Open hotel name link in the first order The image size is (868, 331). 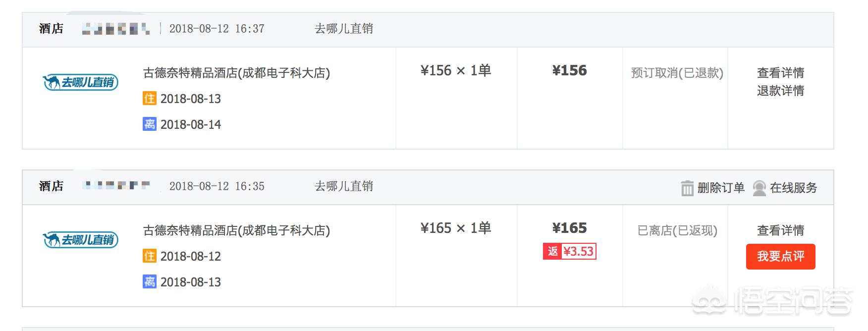(236, 73)
